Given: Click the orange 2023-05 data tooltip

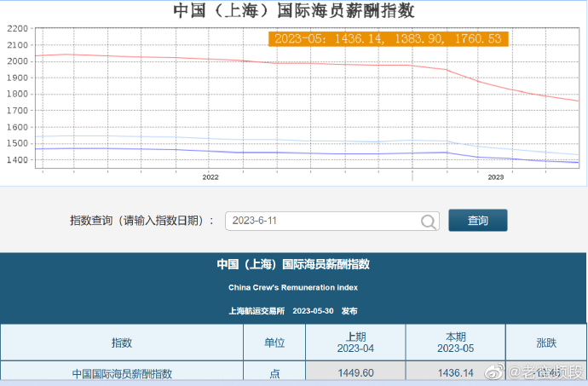Looking at the screenshot, I should coord(388,38).
